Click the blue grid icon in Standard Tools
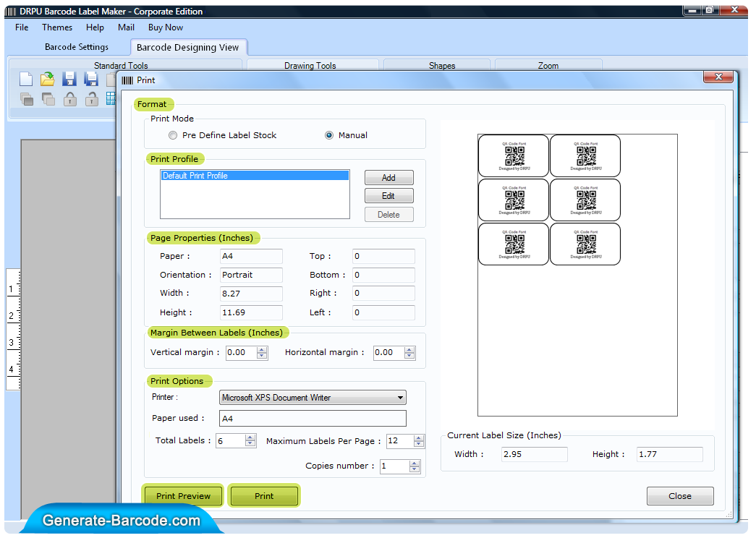The width and height of the screenshot is (756, 538). (111, 99)
